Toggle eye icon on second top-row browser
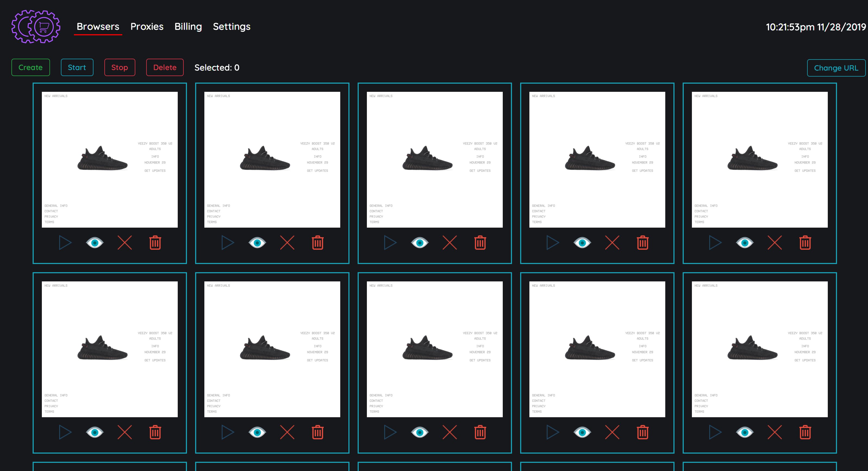 click(257, 243)
